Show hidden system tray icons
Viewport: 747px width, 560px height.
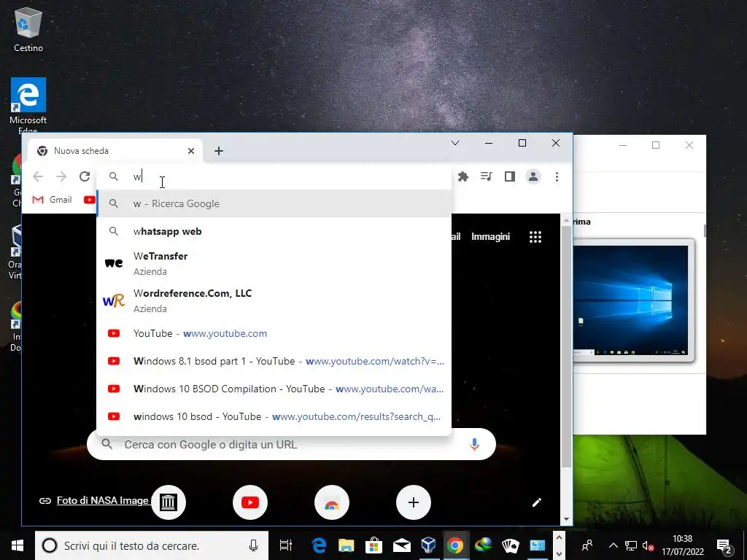(613, 545)
